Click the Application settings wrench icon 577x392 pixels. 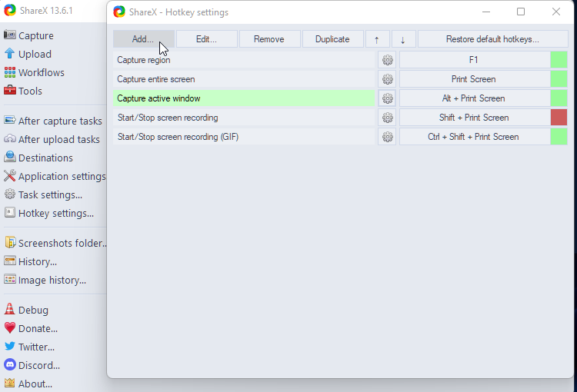click(9, 176)
